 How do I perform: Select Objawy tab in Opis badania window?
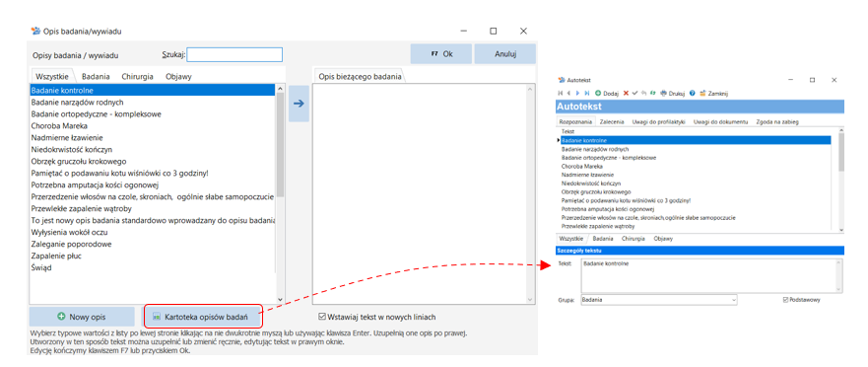tap(178, 77)
